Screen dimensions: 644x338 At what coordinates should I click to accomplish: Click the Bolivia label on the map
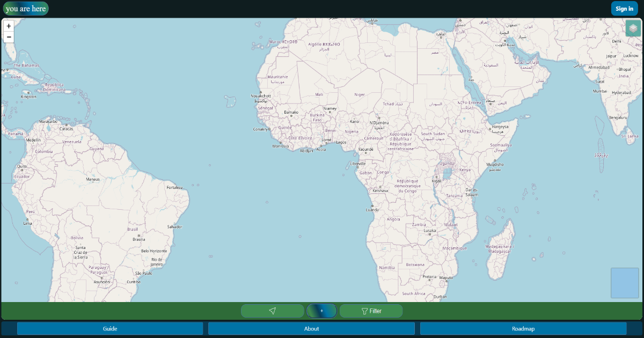tap(77, 238)
